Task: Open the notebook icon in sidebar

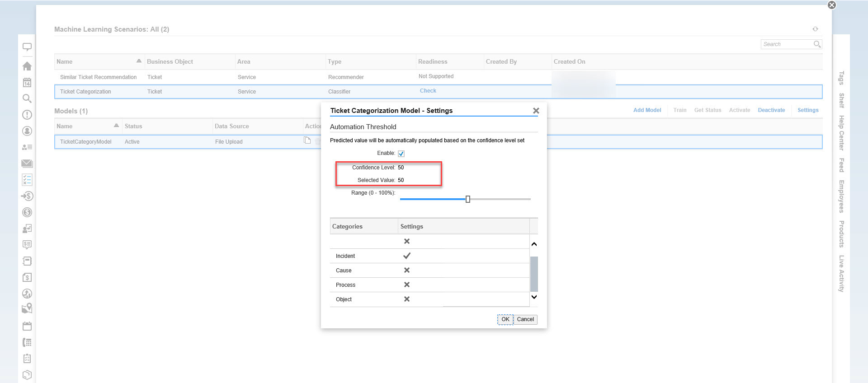Action: coord(27,261)
